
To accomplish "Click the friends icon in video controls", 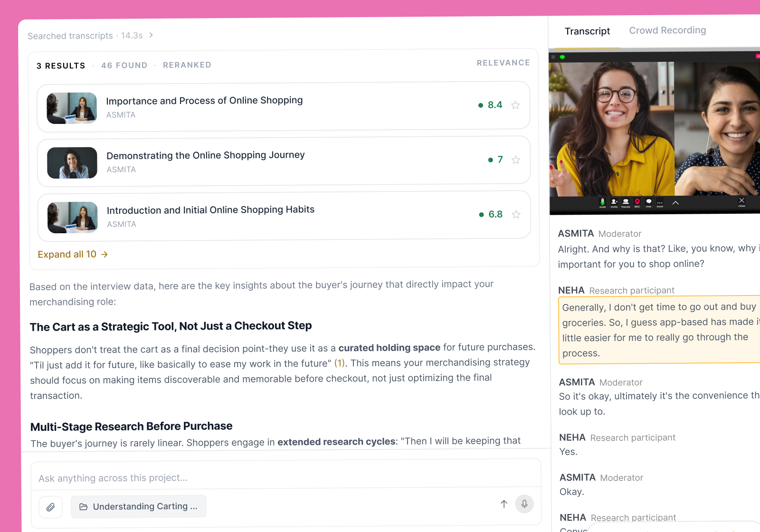I will pyautogui.click(x=626, y=202).
